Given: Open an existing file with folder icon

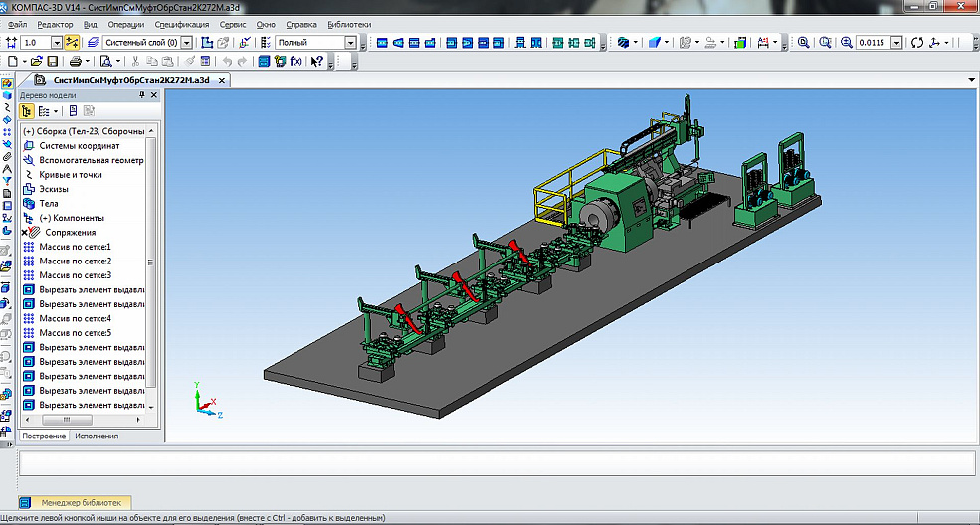Looking at the screenshot, I should (37, 62).
